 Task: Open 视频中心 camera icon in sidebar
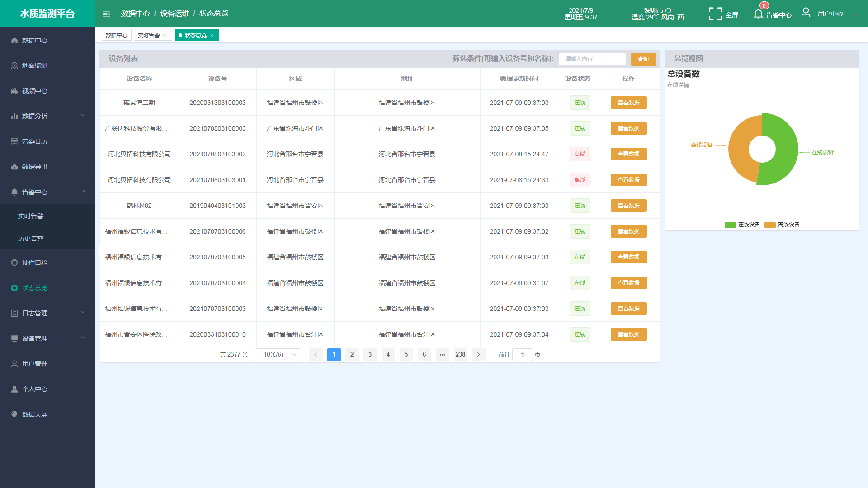pyautogui.click(x=14, y=91)
